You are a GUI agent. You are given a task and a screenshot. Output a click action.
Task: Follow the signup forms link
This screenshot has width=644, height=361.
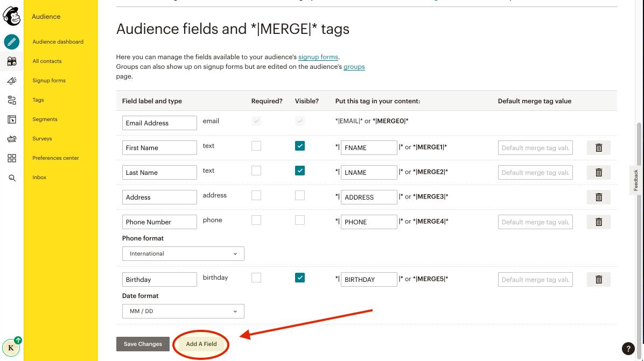tap(318, 56)
